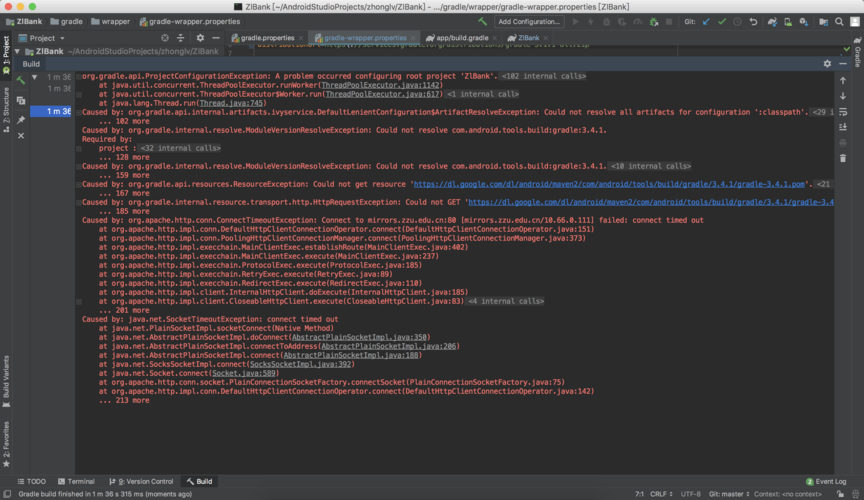The height and width of the screenshot is (500, 864).
Task: Collapse the ZlBank root project node
Action: click(17, 51)
